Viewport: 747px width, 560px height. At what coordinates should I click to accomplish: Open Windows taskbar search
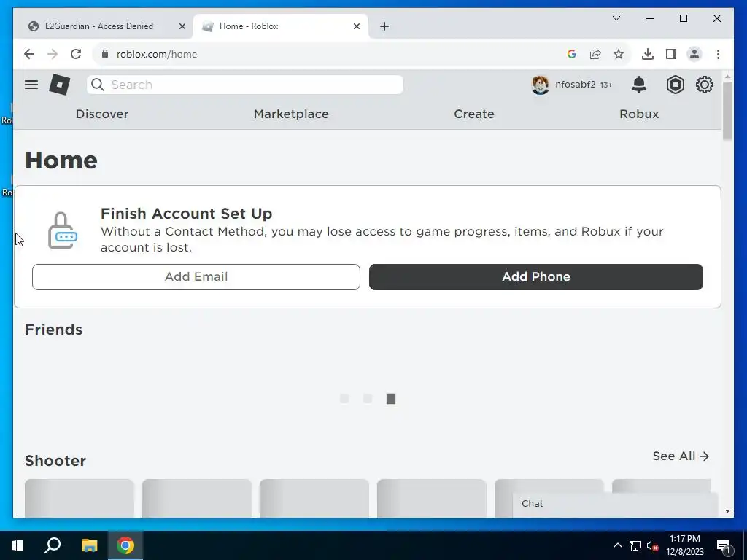(53, 545)
